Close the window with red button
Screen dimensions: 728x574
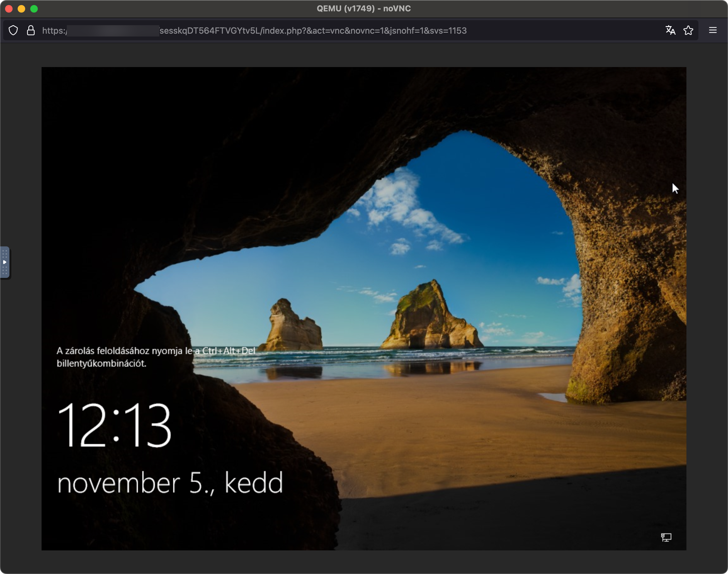(9, 9)
